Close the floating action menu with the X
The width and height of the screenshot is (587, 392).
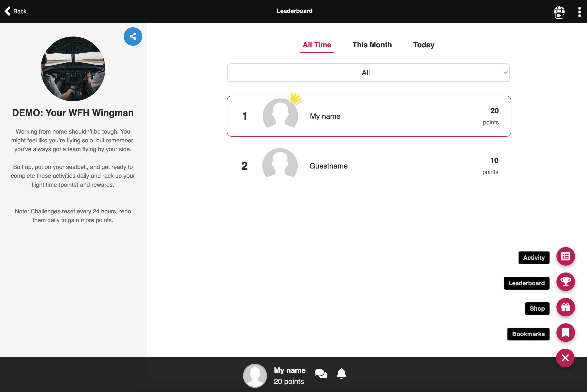pos(565,358)
